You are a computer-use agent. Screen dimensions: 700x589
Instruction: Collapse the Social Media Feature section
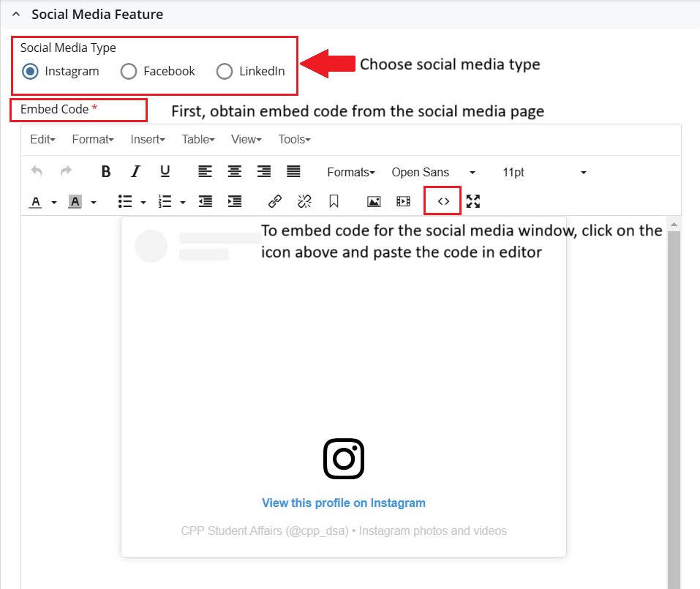16,14
